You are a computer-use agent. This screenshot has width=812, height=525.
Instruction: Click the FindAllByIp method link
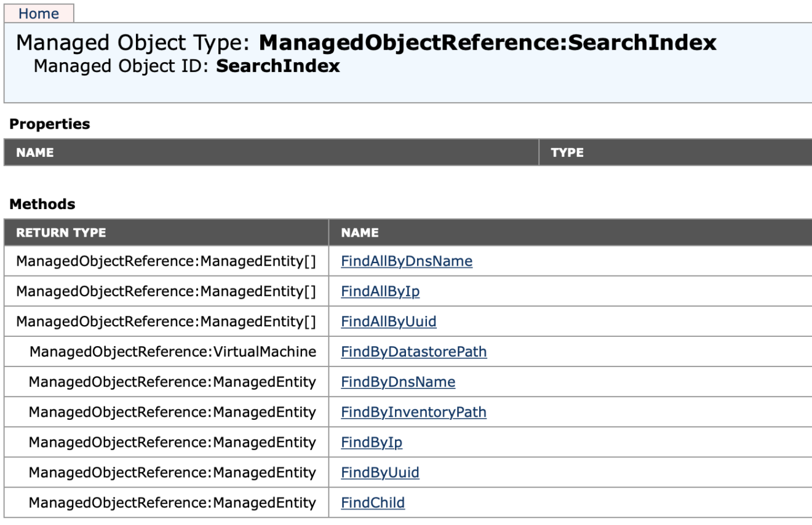[x=380, y=291]
